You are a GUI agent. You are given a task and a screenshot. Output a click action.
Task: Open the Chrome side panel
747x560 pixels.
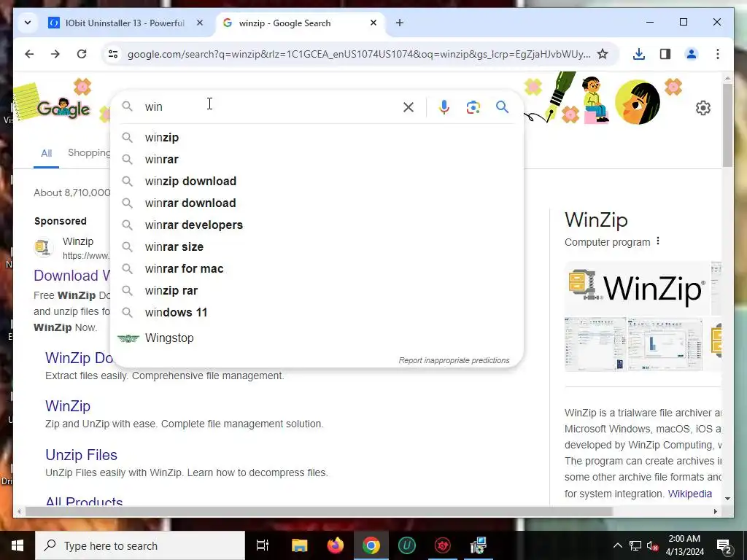tap(665, 54)
